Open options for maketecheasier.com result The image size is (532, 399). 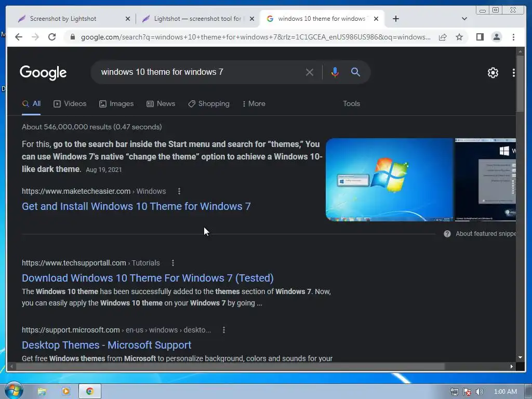pyautogui.click(x=179, y=191)
